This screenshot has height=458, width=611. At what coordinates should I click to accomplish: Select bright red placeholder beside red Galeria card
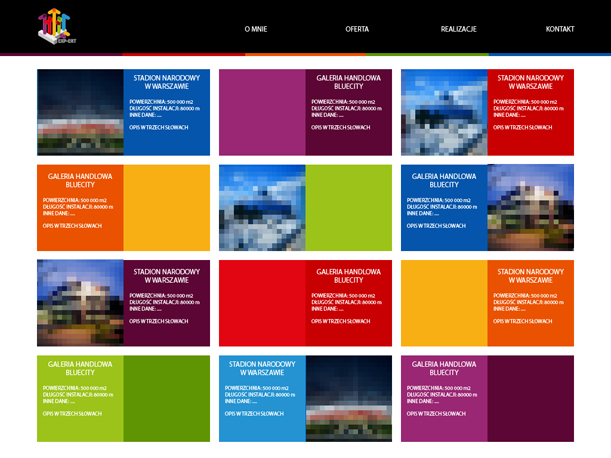(x=262, y=303)
